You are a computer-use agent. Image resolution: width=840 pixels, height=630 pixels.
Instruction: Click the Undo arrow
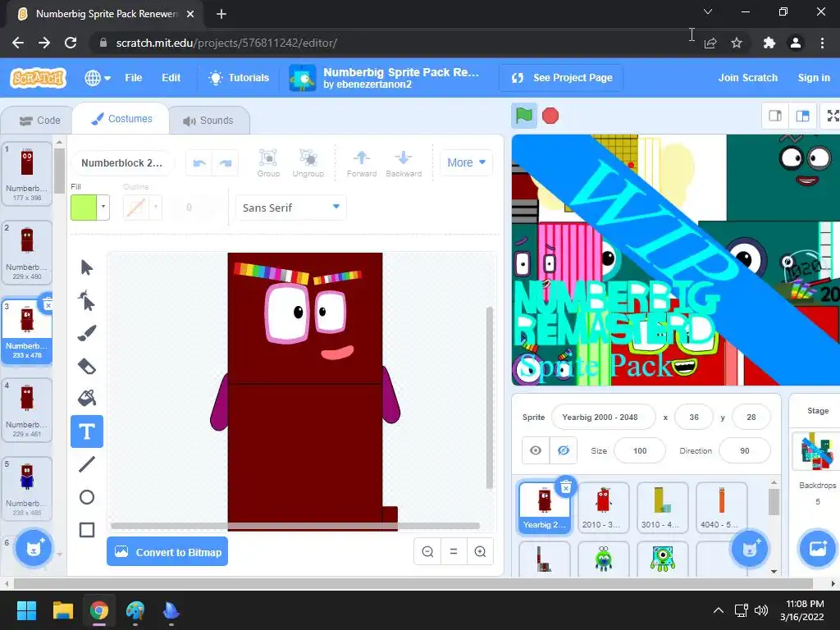click(x=199, y=163)
